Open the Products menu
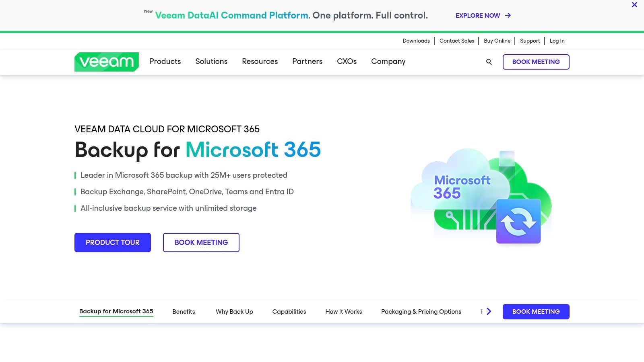Screen dimensions: 644x362 click(165, 62)
